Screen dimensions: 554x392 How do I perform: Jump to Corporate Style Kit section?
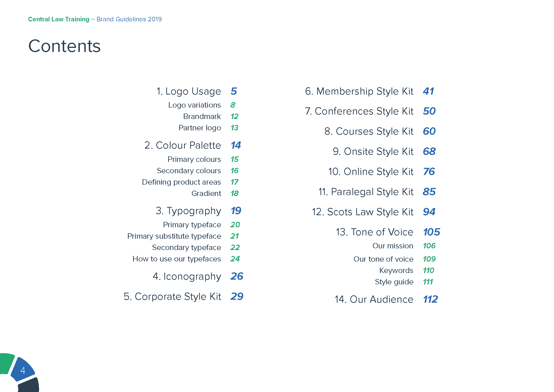pos(172,297)
